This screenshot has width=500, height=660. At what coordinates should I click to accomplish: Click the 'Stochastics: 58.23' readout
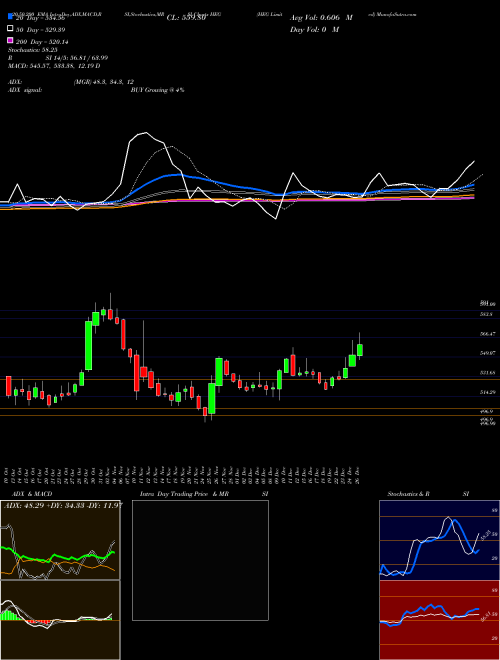[x=32, y=50]
